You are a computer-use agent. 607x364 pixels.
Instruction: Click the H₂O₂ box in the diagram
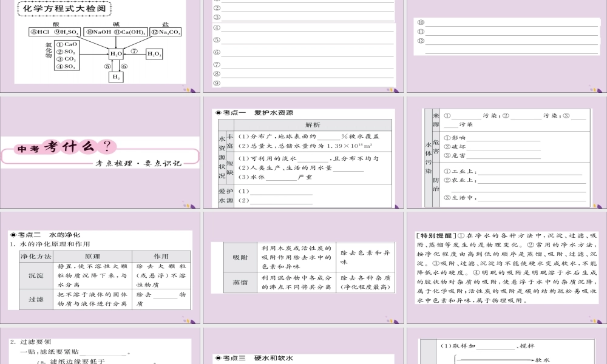tap(154, 54)
